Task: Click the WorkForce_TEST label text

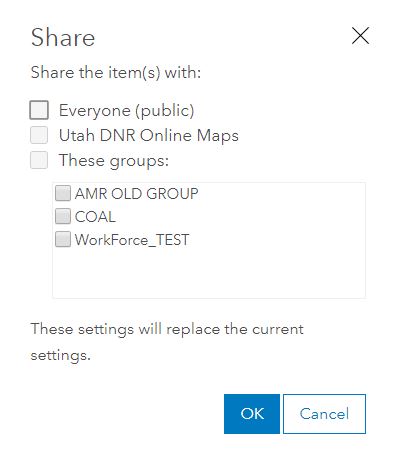Action: (132, 240)
